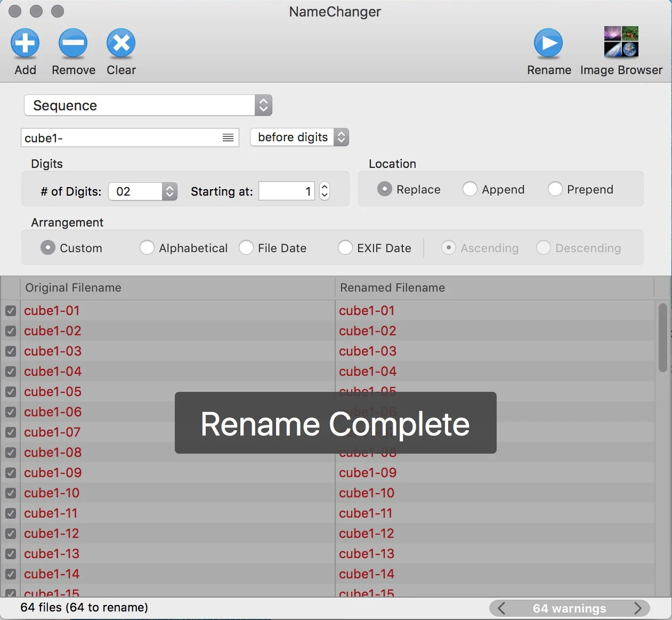The width and height of the screenshot is (672, 620).
Task: Click renamed filename cube1-04
Action: (x=368, y=371)
